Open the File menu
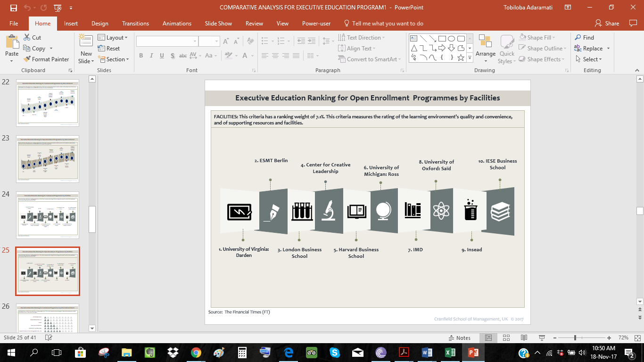Viewport: 644px width, 362px height. [14, 24]
